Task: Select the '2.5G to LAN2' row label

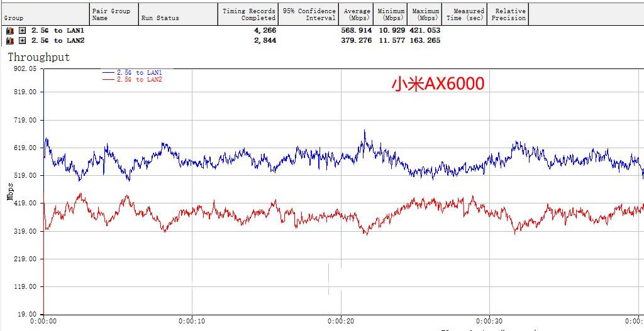Action: click(58, 41)
